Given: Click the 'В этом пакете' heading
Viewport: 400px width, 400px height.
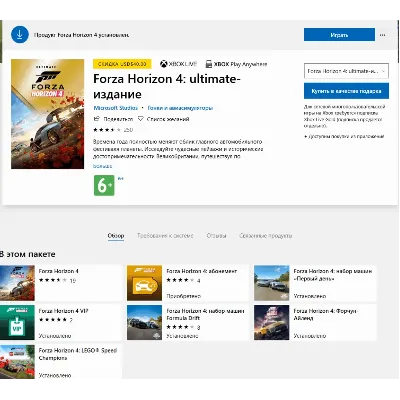Looking at the screenshot, I should click(28, 254).
